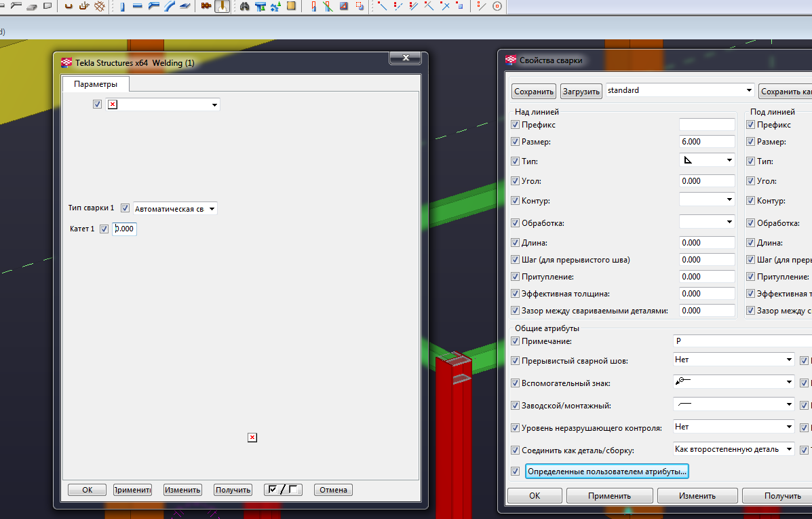This screenshot has width=812, height=519.
Task: Close the Welding (1) dialog
Action: 406,58
